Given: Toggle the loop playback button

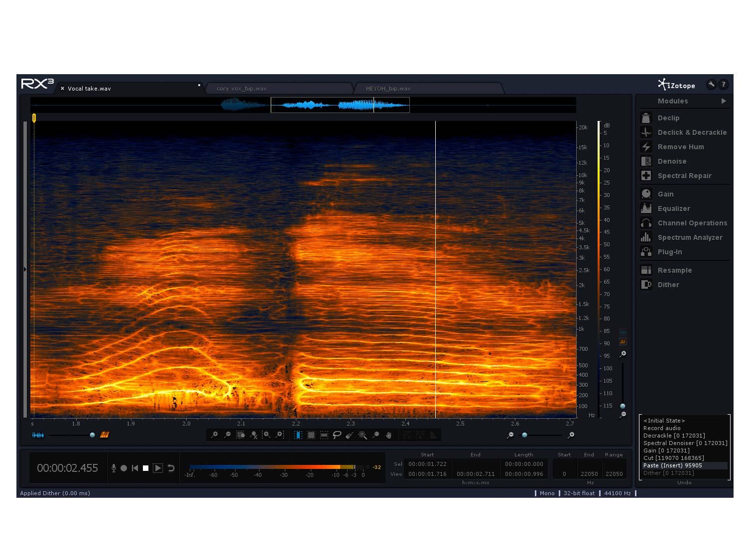Looking at the screenshot, I should (x=171, y=468).
